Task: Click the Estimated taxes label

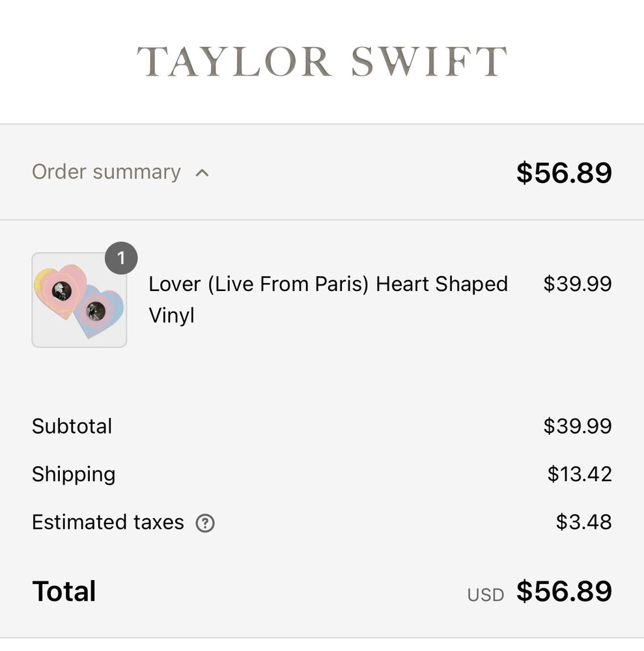Action: pos(108,522)
